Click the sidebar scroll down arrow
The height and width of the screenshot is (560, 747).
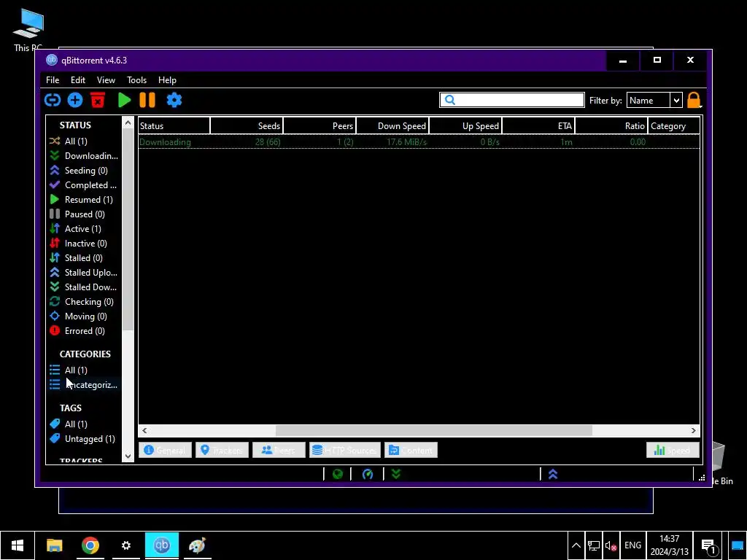(128, 456)
